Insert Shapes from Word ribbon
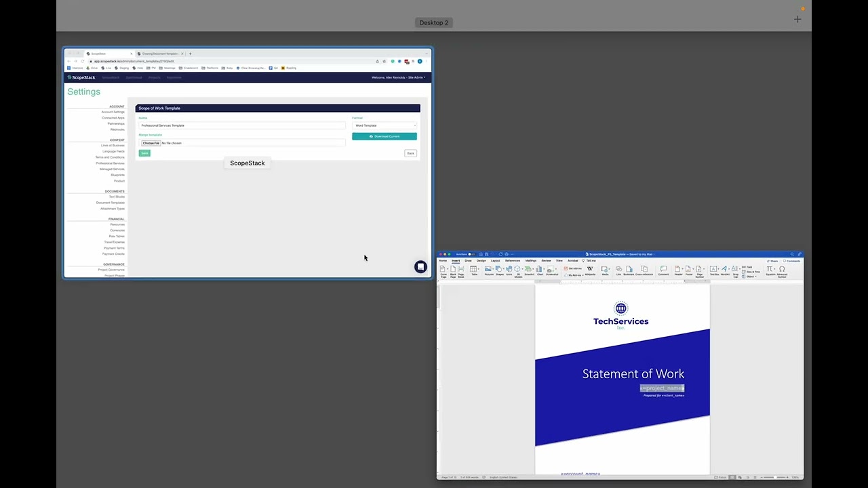 (499, 271)
